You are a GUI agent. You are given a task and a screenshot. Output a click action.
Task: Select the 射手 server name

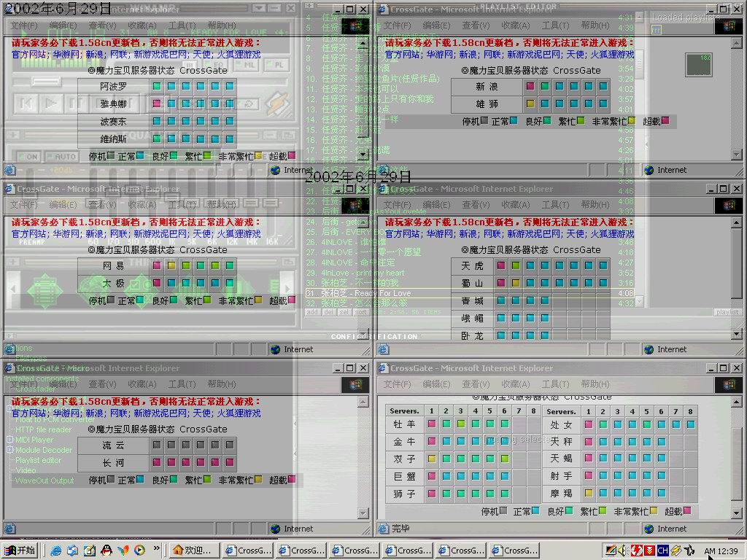tap(561, 475)
